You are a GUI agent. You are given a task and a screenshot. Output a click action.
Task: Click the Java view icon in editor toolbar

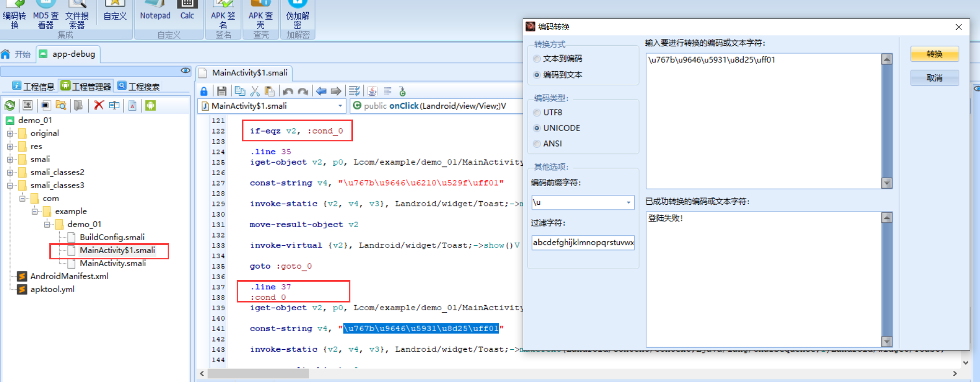(373, 91)
